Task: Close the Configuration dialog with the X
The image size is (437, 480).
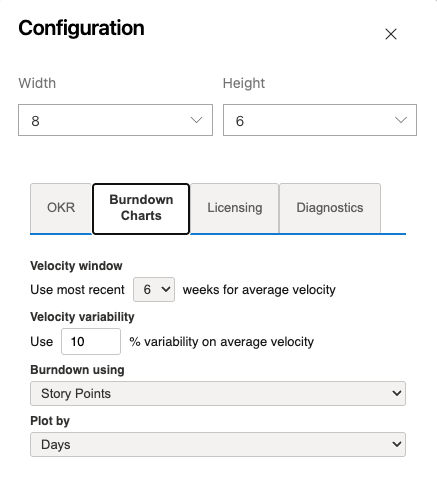Action: tap(391, 34)
